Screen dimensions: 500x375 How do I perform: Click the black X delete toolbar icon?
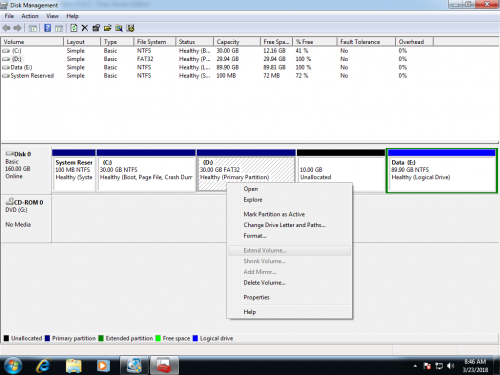point(85,28)
